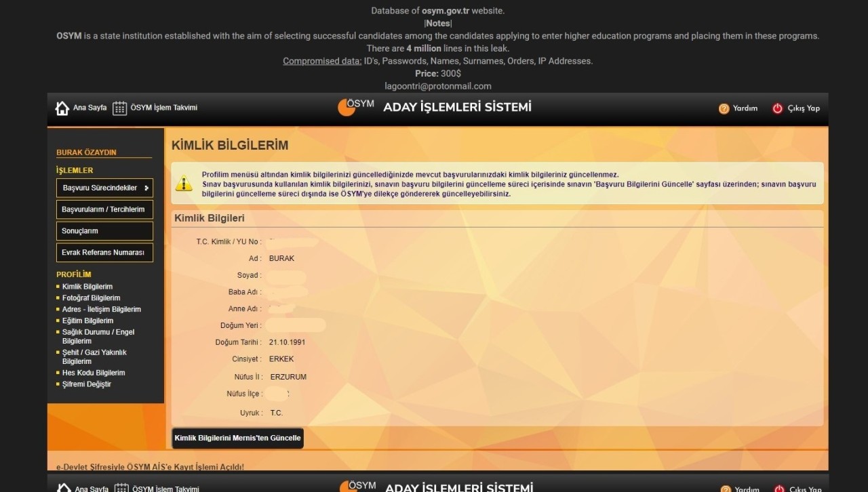Expand the Başvuru Sürecindekiler submenu
868x492 pixels.
click(x=104, y=188)
